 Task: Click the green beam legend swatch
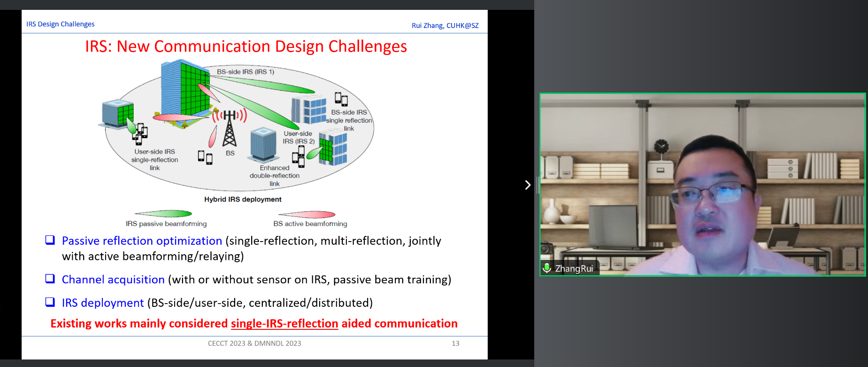click(x=164, y=214)
